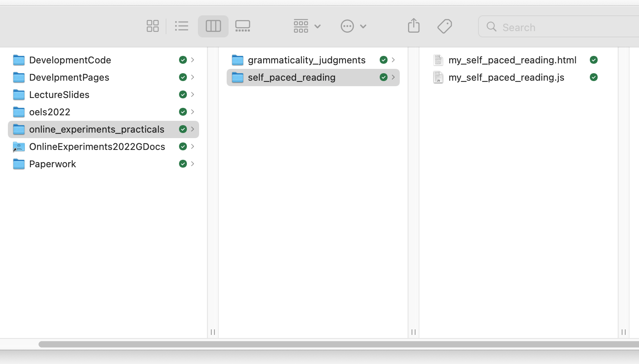Screen dimensions: 639x364
Task: Expand DevelopmentCode via its chevron
Action: coord(192,60)
